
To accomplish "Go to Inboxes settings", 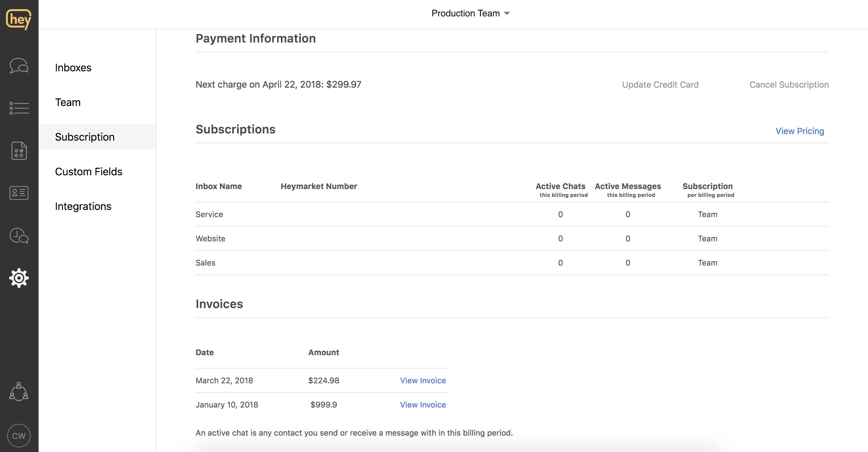I will [x=73, y=68].
